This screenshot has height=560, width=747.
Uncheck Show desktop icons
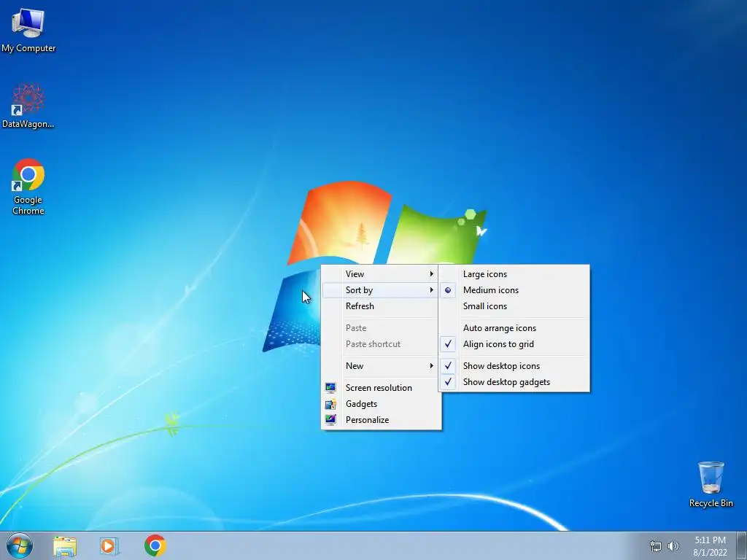[514, 366]
